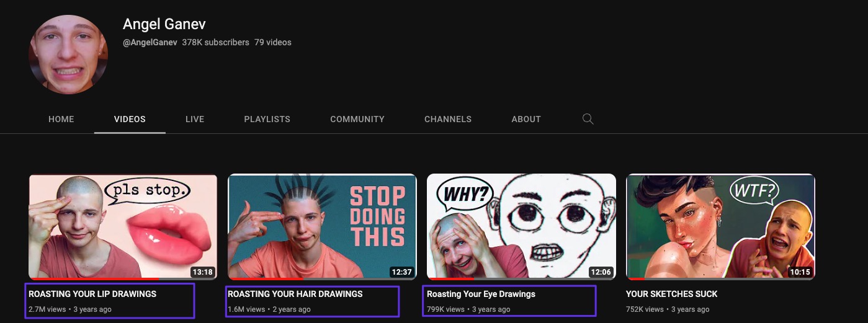Open Angel Ganev's channel avatar
This screenshot has width=868, height=323.
[68, 55]
